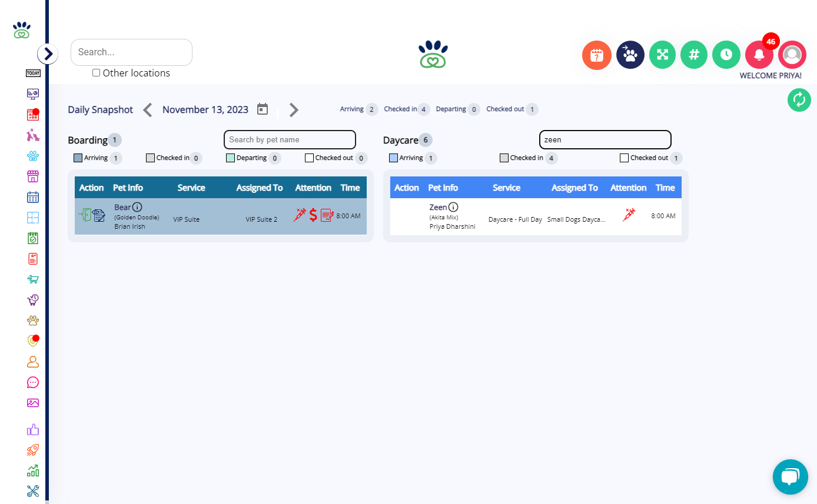Toggle the Other locations checkbox
Screen dimensions: 817x504
97,73
